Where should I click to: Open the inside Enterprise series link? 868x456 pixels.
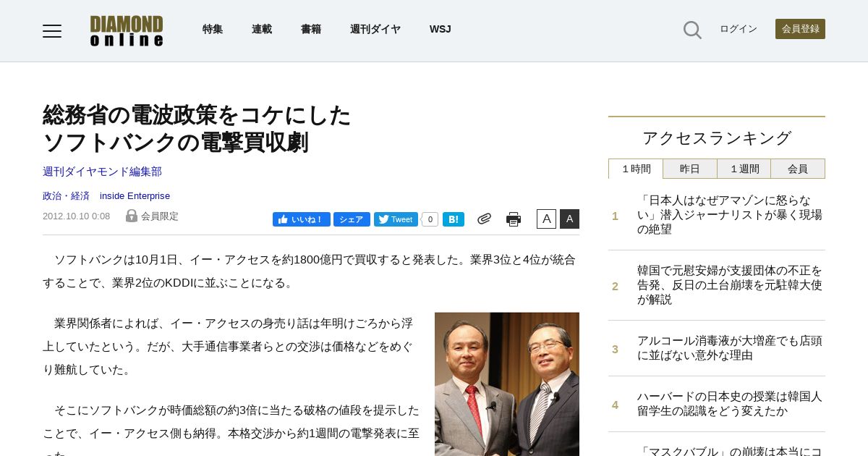pyautogui.click(x=135, y=195)
